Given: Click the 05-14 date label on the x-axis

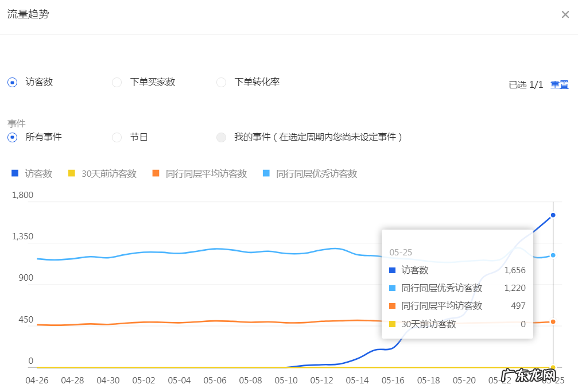Looking at the screenshot, I should (357, 380).
